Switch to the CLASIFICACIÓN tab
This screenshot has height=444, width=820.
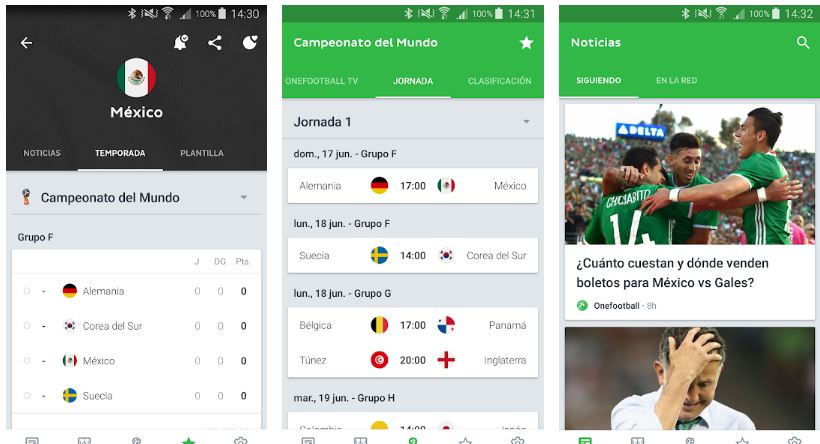(499, 81)
